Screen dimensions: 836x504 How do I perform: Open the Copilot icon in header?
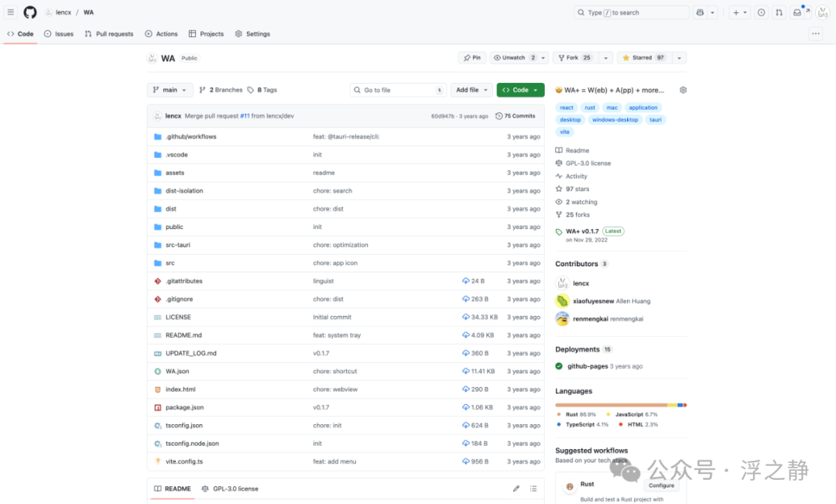[700, 12]
